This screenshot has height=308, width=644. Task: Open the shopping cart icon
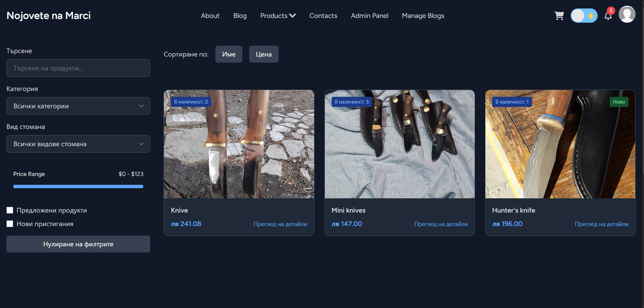click(559, 16)
